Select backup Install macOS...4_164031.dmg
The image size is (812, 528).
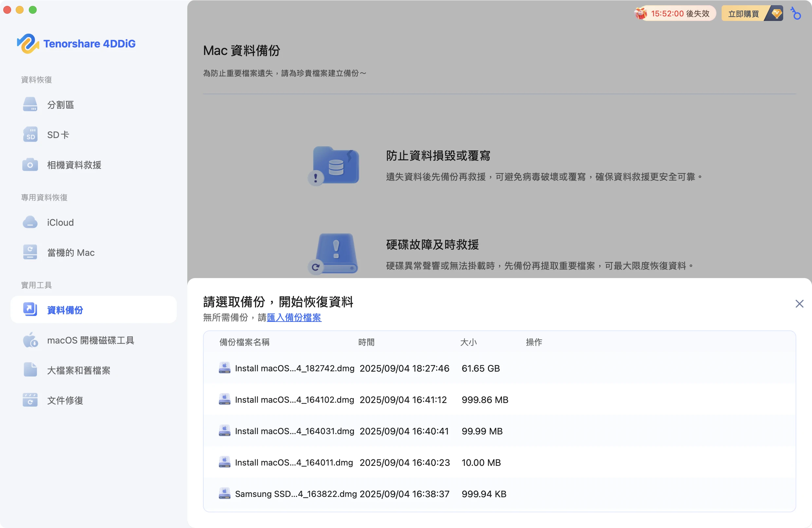(500, 431)
